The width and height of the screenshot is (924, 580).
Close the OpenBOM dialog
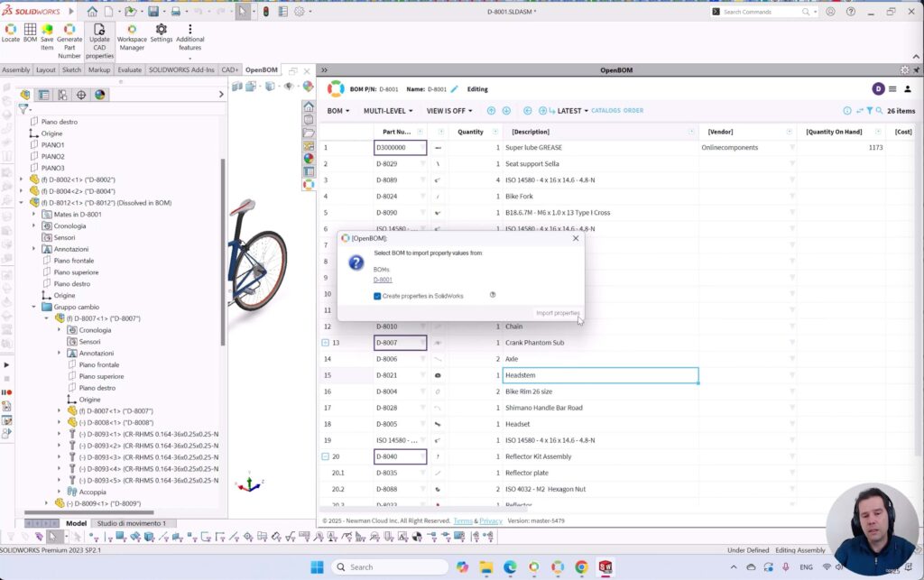coord(576,238)
